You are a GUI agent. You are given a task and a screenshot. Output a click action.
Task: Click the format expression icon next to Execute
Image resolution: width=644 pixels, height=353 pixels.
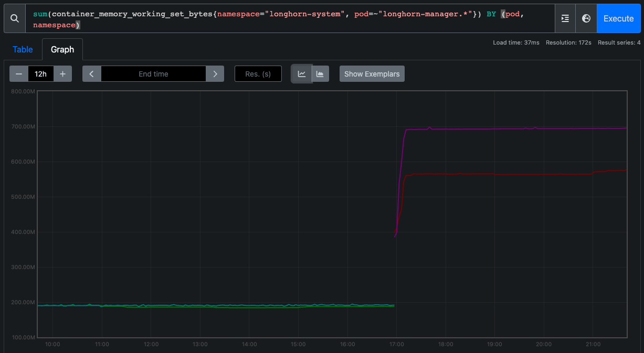[565, 18]
